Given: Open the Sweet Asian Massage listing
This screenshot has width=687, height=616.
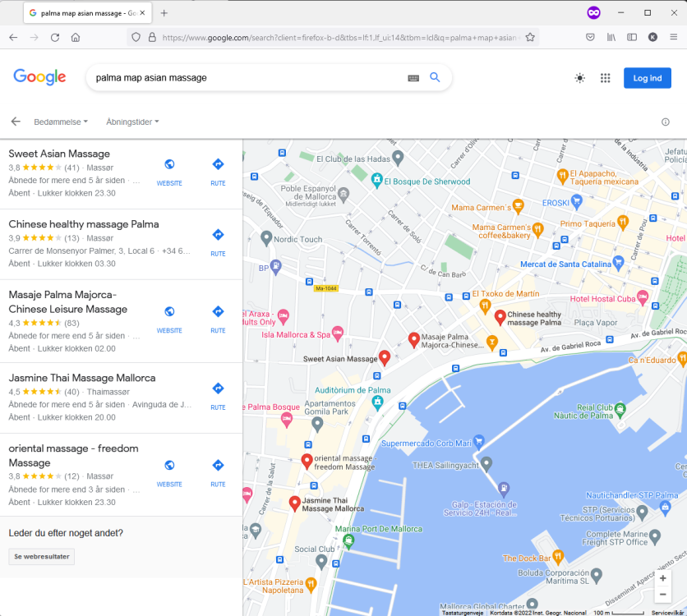Looking at the screenshot, I should pos(59,154).
